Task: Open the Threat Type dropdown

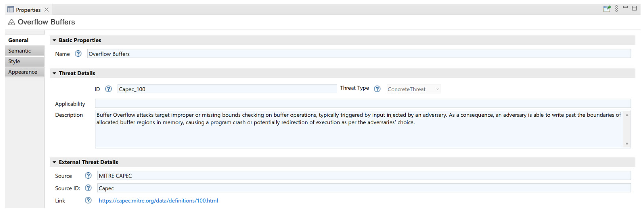Action: (414, 89)
